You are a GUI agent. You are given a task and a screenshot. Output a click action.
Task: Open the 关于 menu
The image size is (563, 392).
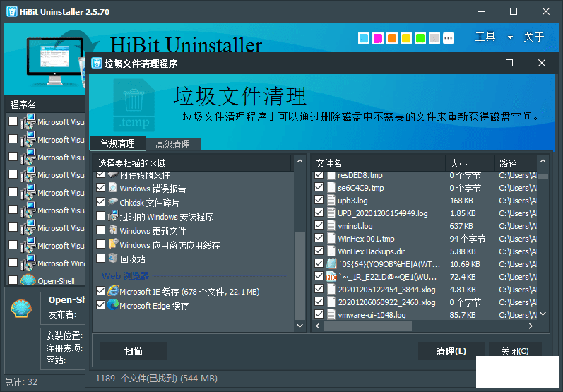tap(533, 37)
